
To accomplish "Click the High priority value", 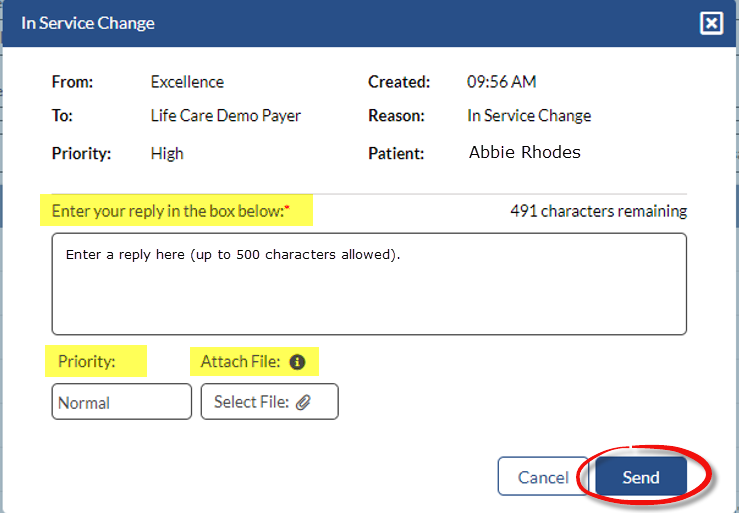I will (x=167, y=153).
